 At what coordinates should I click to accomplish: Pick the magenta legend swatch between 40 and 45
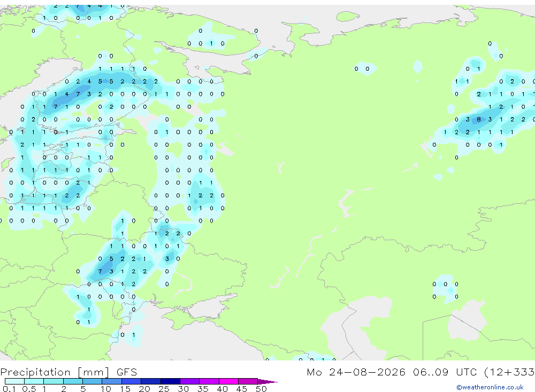coord(228,381)
